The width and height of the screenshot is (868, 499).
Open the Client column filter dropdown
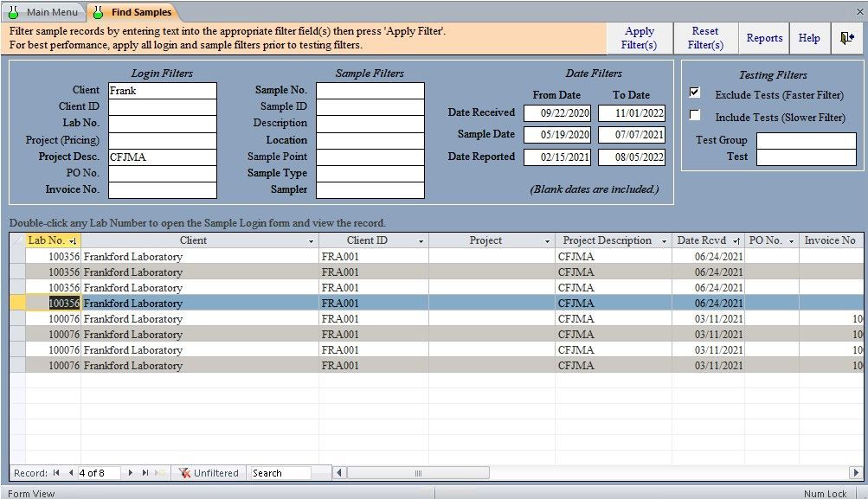tap(311, 241)
